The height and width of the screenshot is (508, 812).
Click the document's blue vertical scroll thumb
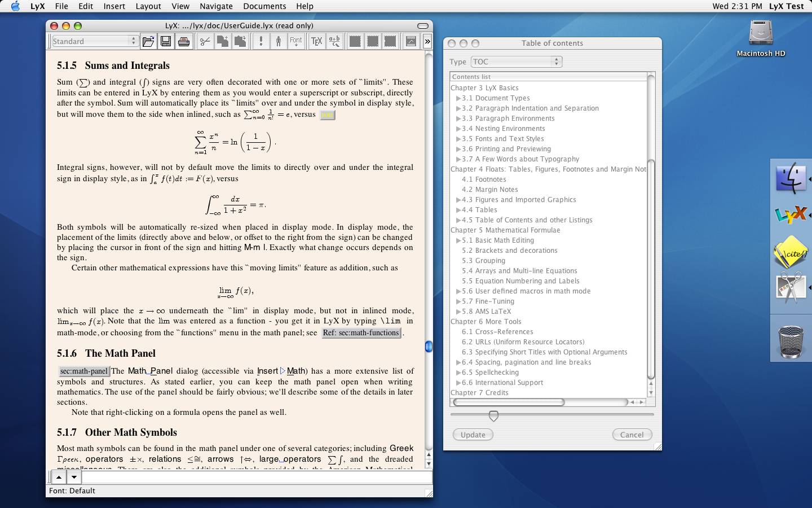coord(429,347)
